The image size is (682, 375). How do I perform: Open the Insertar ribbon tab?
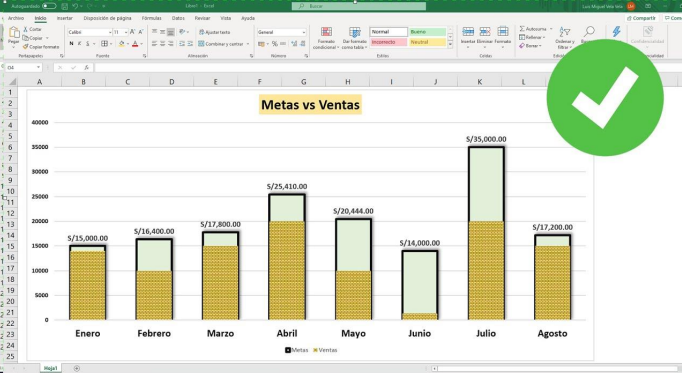tap(65, 18)
